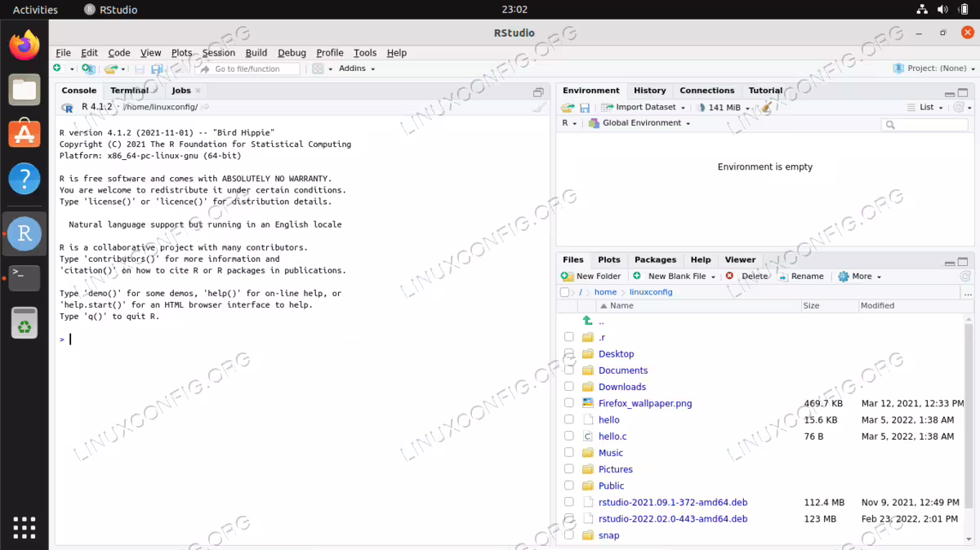Open the Project: (None) dropdown
This screenshot has width=980, height=550.
933,69
